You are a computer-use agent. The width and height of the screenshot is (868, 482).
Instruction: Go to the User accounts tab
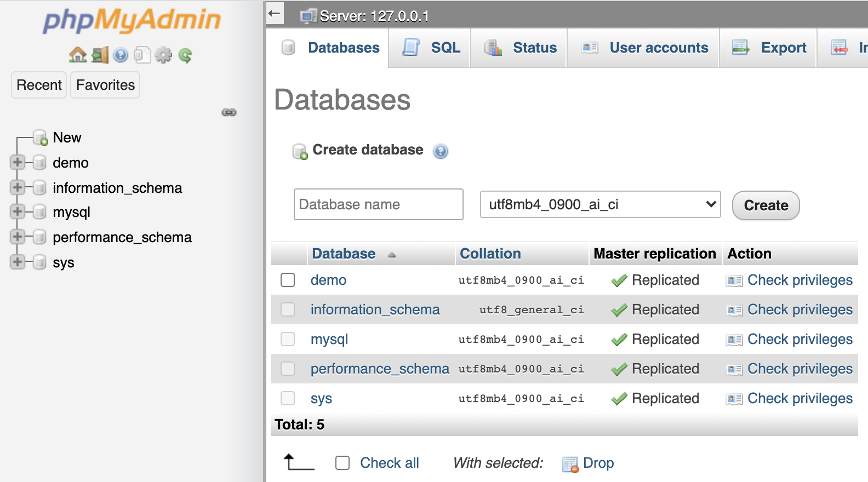[x=643, y=48]
